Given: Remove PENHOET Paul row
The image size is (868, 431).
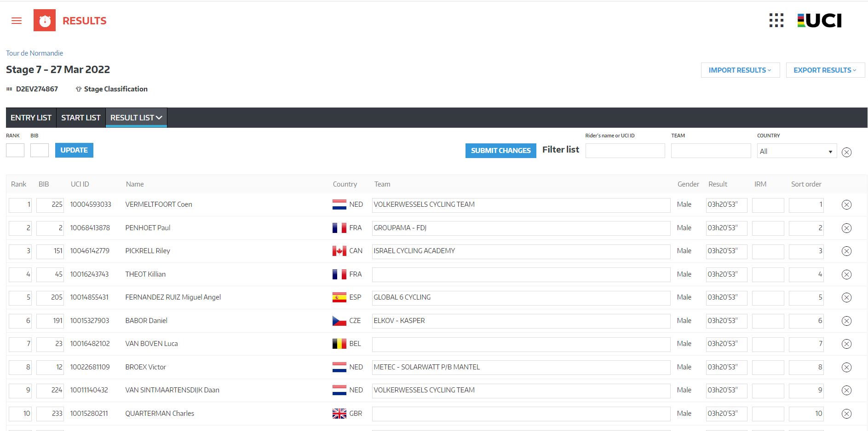Looking at the screenshot, I should [x=846, y=228].
